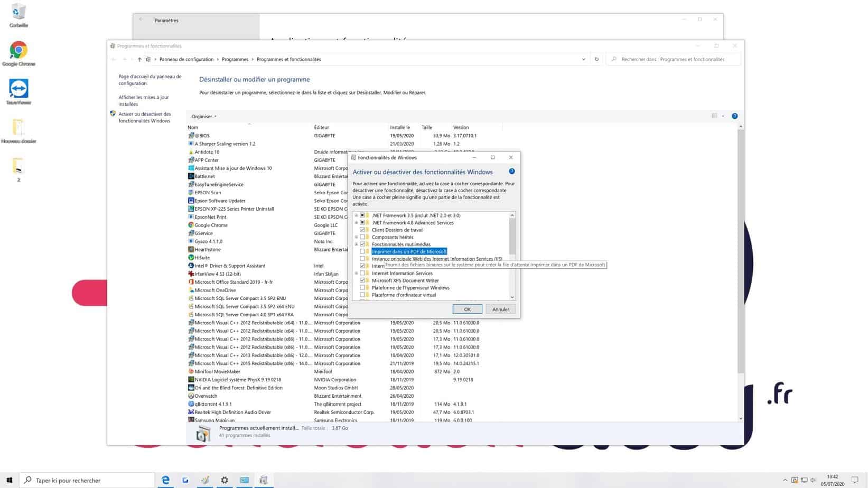Select the @BIOS program icon
The width and height of the screenshot is (868, 488).
pos(191,136)
